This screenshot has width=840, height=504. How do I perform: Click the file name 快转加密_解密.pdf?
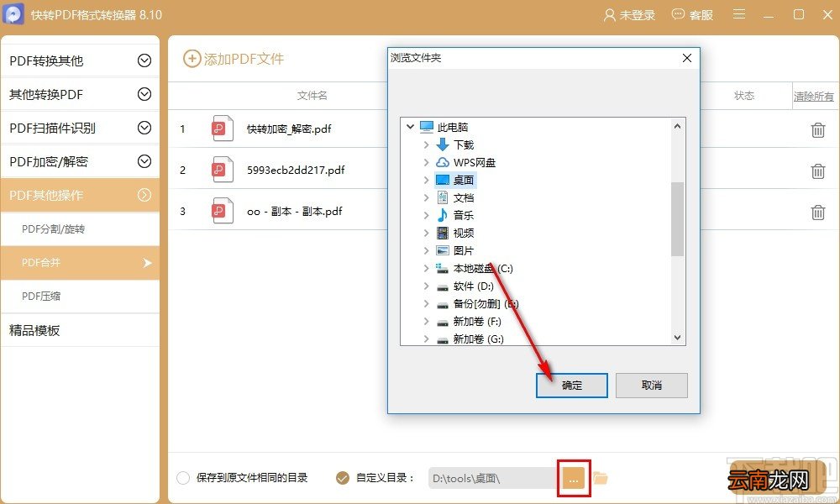(289, 129)
